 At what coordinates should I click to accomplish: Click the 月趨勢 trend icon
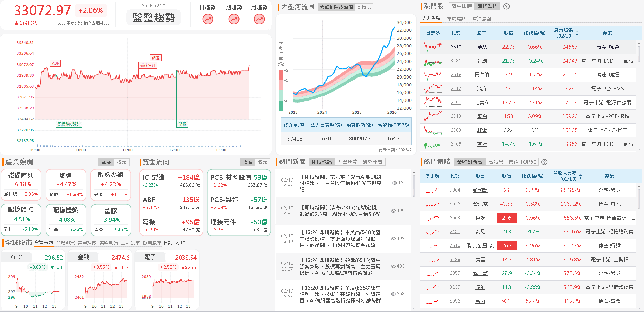pos(259,19)
